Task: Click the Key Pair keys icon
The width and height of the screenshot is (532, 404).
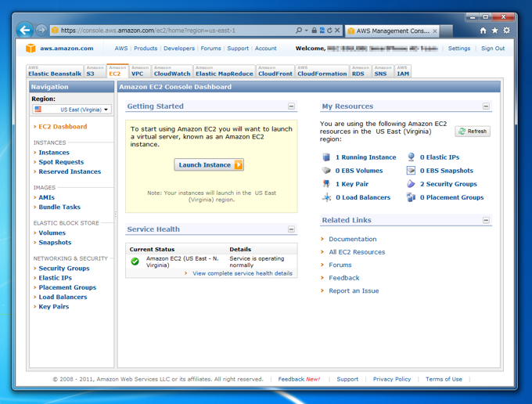Action: click(x=326, y=184)
